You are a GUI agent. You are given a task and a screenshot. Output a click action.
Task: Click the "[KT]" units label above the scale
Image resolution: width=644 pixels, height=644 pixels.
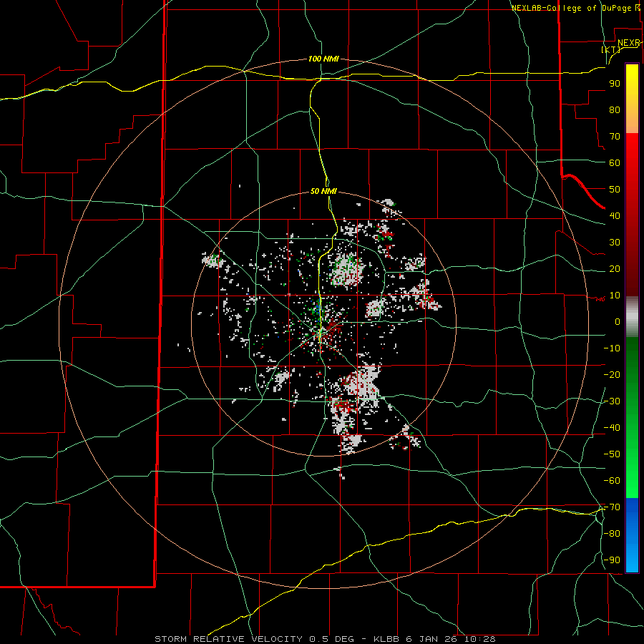click(x=611, y=49)
